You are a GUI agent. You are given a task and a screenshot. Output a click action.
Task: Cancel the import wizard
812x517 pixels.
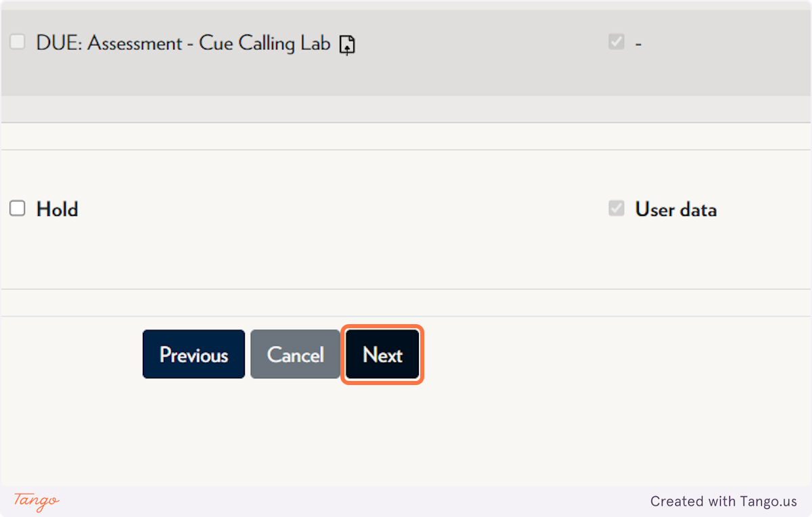click(x=295, y=355)
